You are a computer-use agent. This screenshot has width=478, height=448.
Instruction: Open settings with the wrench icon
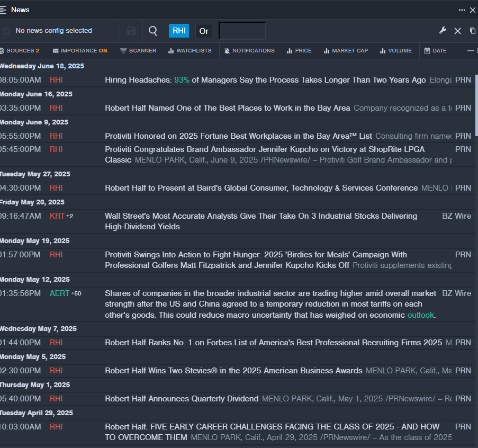[x=443, y=31]
